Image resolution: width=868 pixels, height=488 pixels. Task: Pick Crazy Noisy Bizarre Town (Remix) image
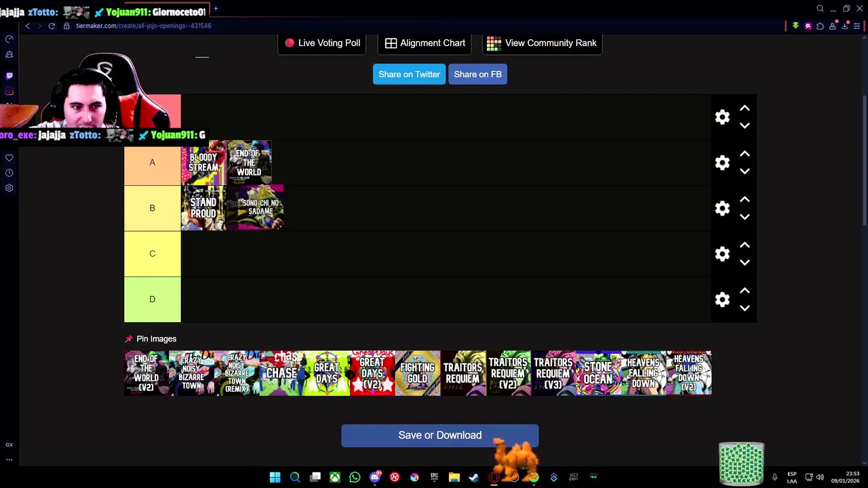click(237, 373)
